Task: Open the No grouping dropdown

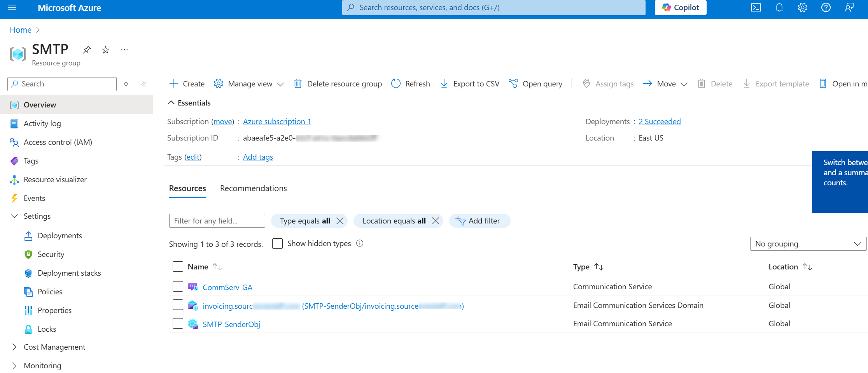Action: (x=808, y=244)
